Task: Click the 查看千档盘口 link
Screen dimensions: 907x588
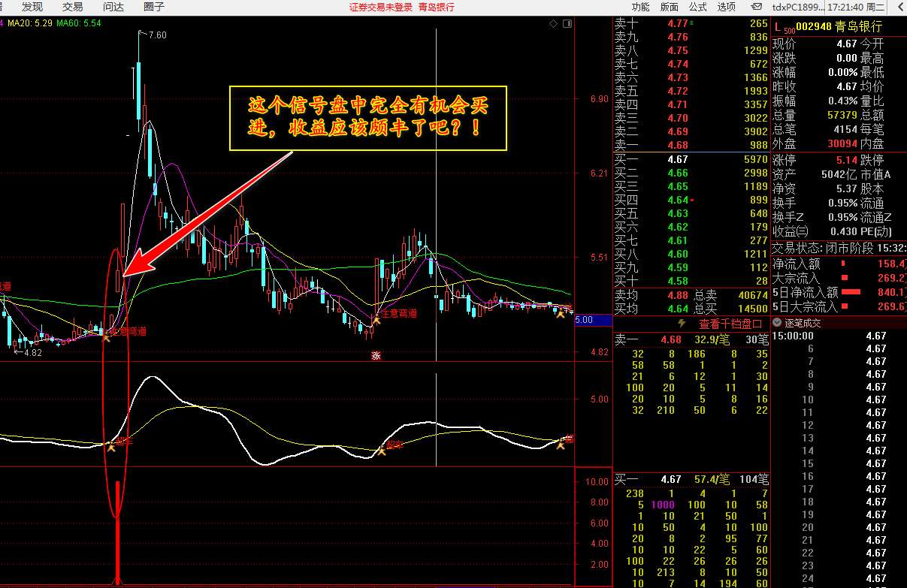Action: pyautogui.click(x=730, y=324)
